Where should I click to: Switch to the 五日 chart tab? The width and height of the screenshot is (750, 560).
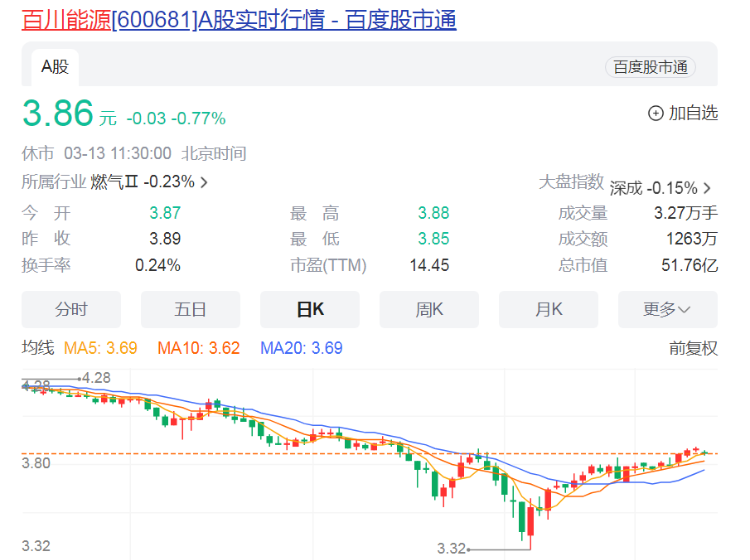[x=190, y=309]
